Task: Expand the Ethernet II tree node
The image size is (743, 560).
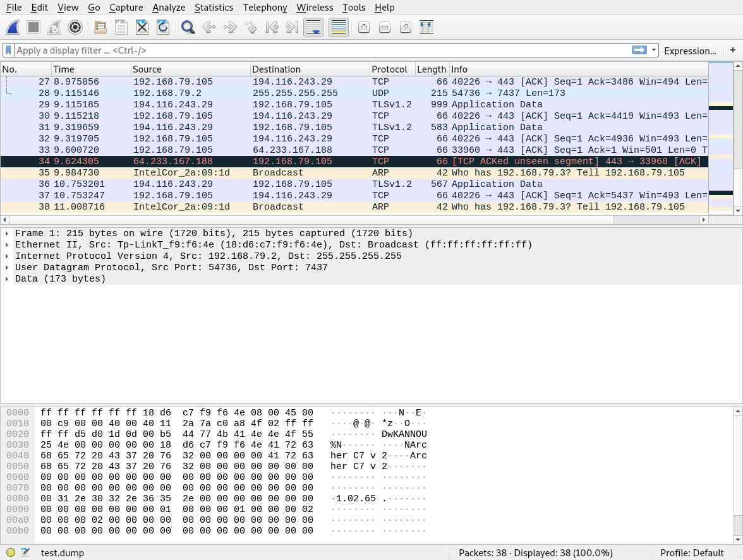Action: click(7, 245)
